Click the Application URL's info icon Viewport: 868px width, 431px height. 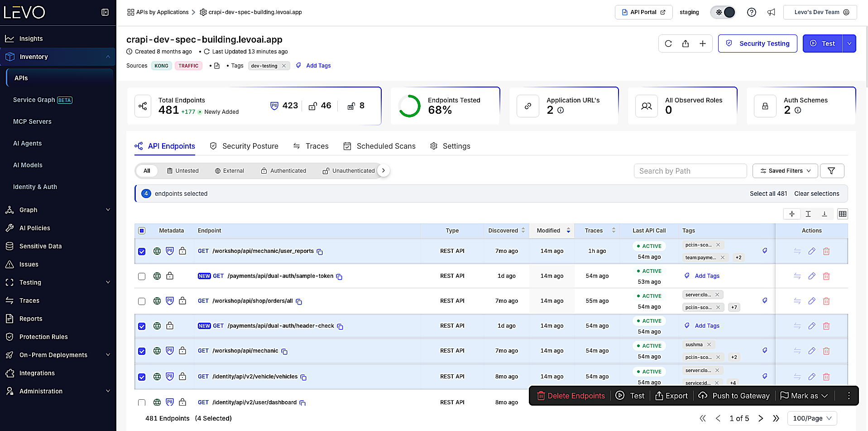[x=561, y=110]
